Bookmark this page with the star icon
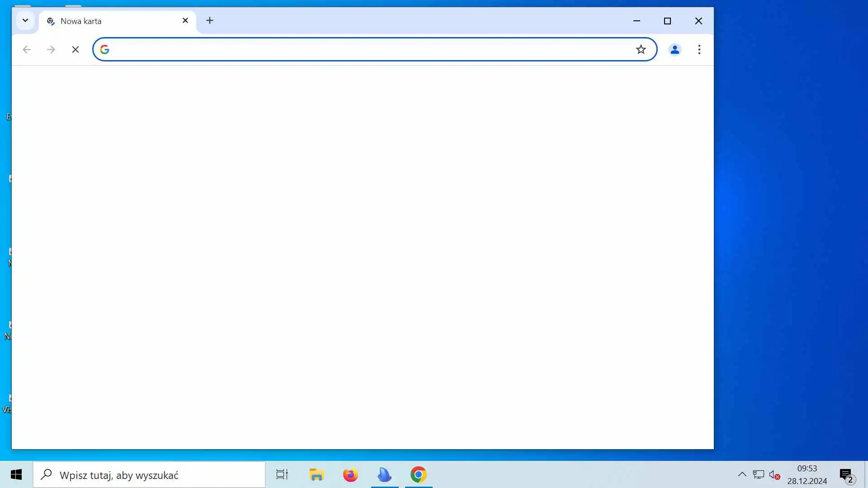 click(641, 50)
